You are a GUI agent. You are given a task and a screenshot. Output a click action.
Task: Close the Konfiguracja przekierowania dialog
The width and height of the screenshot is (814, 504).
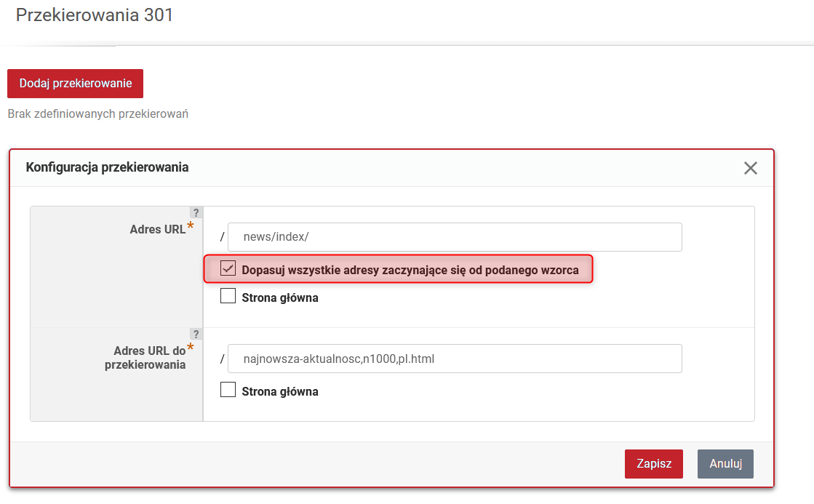coord(750,168)
